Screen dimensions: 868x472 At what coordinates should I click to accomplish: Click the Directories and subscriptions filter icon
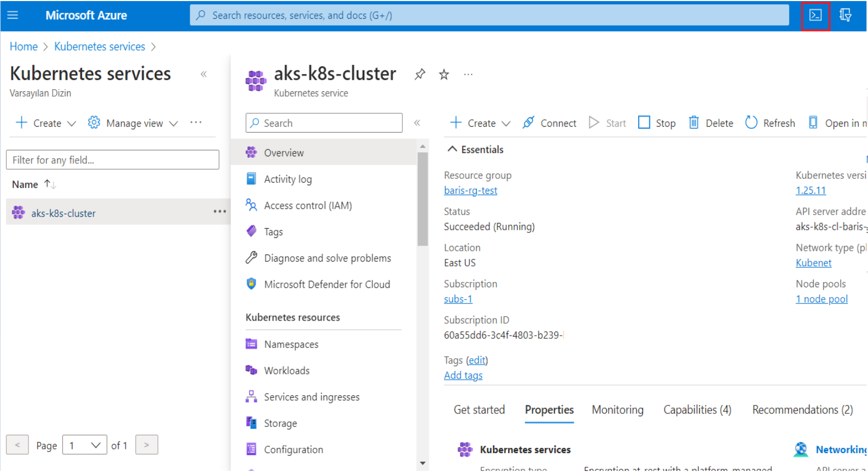(845, 16)
